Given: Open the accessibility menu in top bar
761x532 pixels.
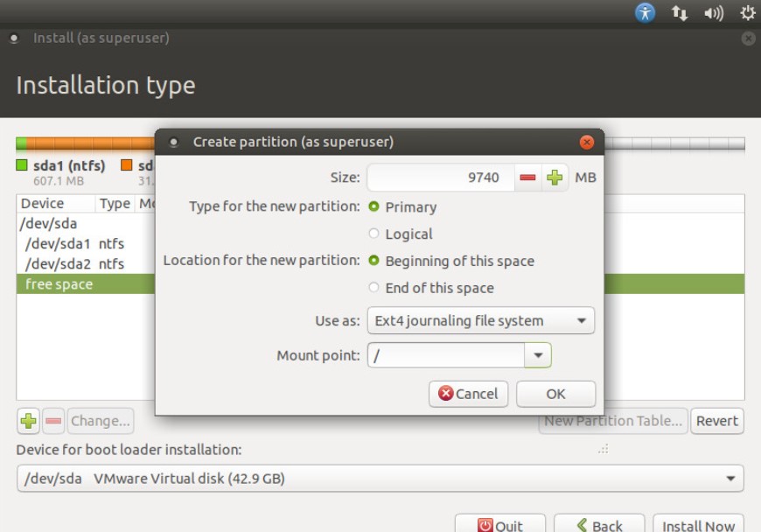Looking at the screenshot, I should click(646, 12).
